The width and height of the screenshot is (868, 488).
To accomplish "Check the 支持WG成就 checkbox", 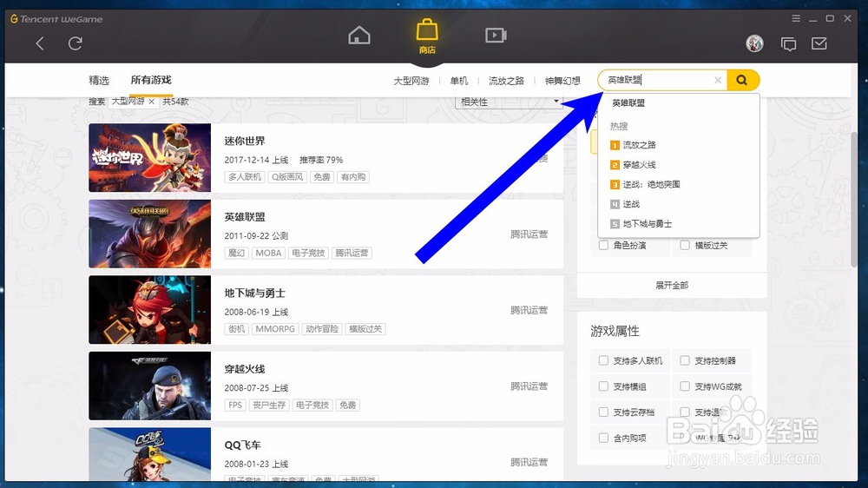I will 685,386.
